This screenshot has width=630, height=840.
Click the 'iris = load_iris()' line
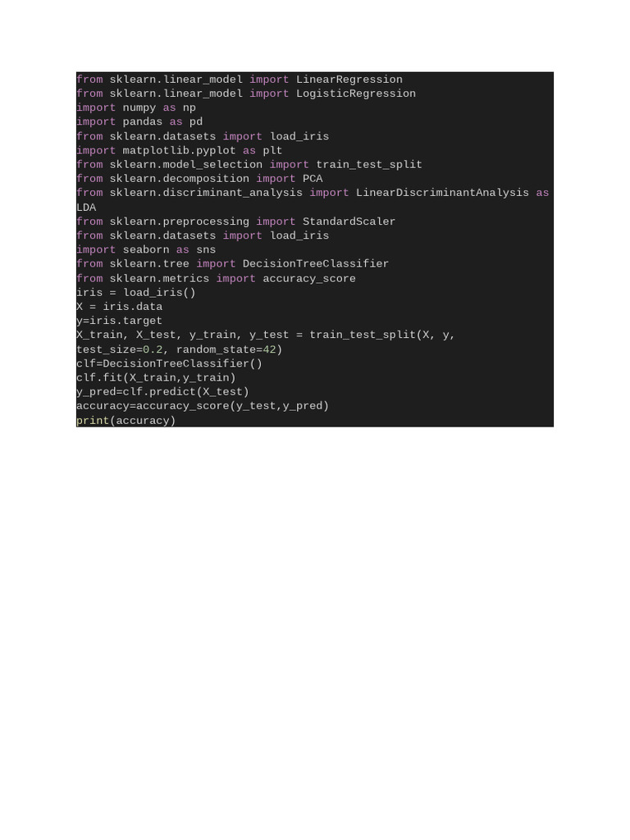(136, 293)
